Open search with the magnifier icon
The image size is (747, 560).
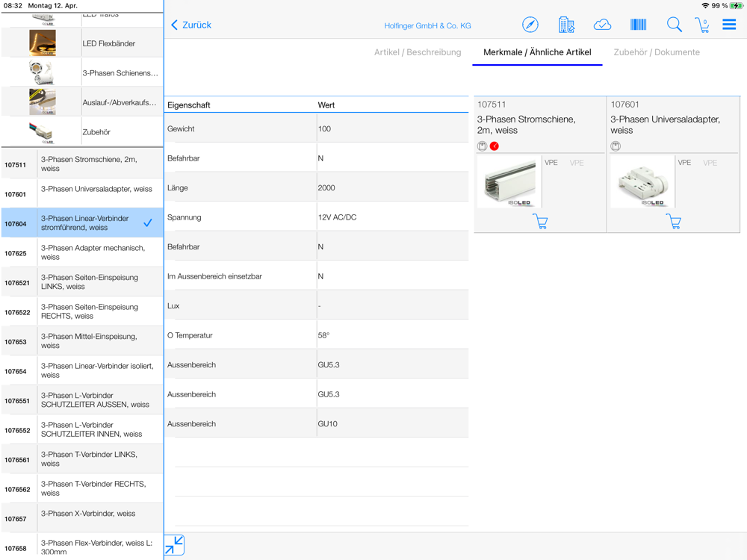click(674, 25)
